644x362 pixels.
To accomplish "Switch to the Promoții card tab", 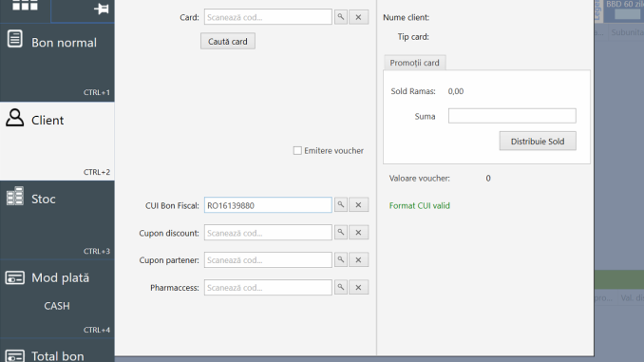I will [x=414, y=63].
